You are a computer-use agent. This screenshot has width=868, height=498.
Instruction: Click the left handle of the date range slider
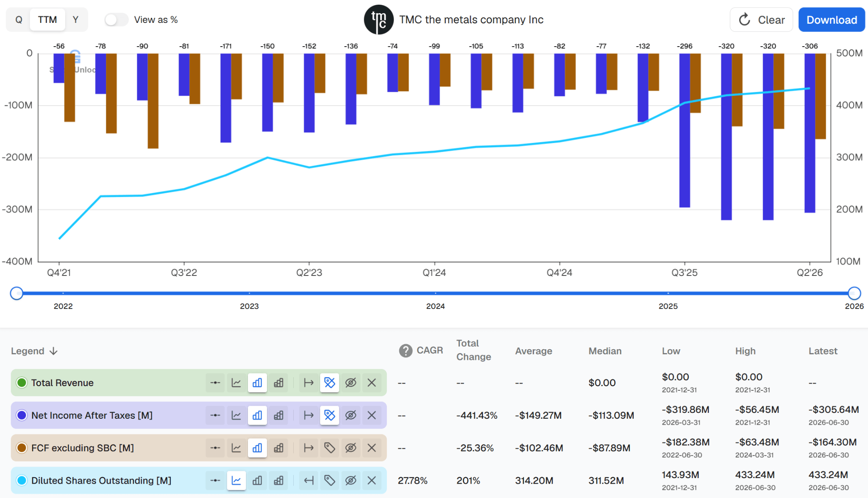(x=17, y=293)
